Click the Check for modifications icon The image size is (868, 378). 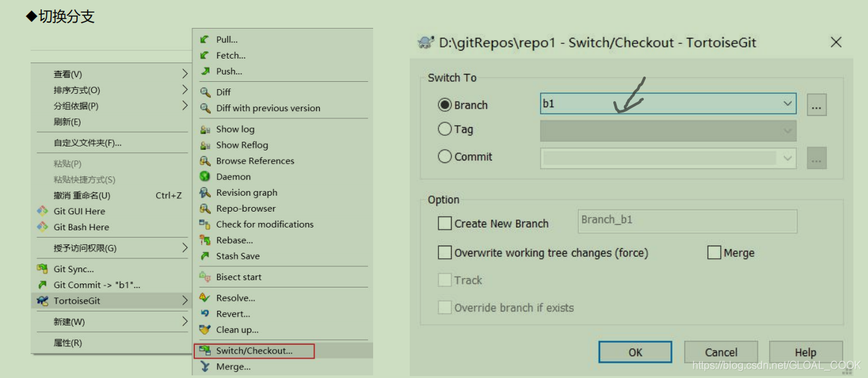[x=205, y=224]
